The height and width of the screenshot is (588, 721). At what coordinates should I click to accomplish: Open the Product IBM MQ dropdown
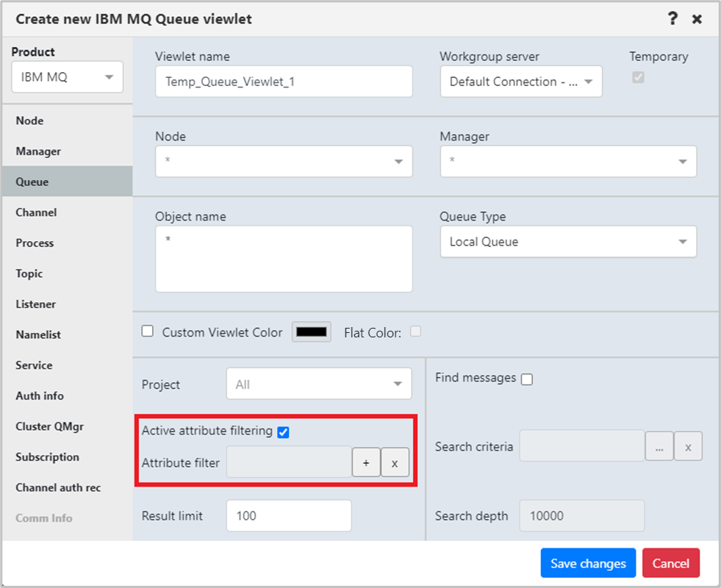click(x=67, y=76)
